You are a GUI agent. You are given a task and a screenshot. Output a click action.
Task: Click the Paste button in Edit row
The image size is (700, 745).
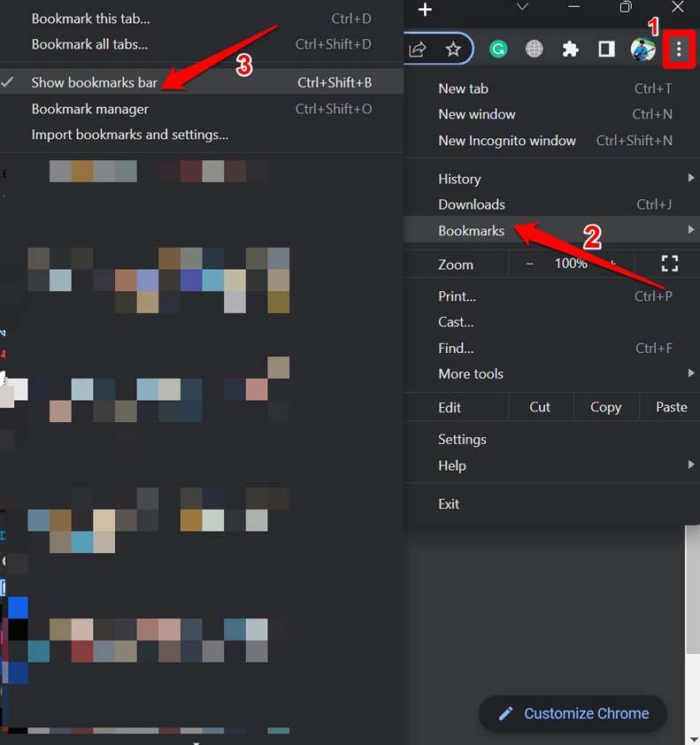point(671,407)
